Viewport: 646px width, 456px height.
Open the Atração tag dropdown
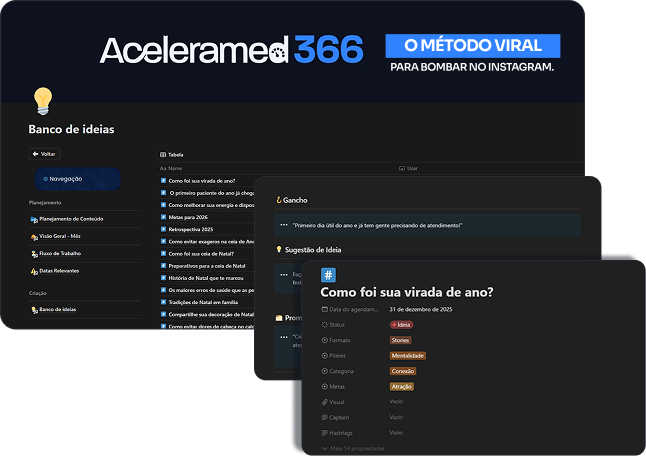[x=402, y=387]
